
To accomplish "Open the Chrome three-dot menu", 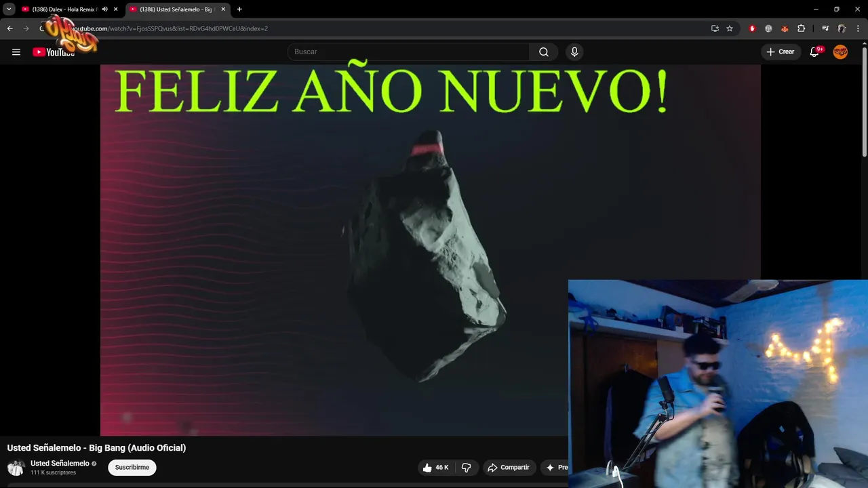I will 859,28.
